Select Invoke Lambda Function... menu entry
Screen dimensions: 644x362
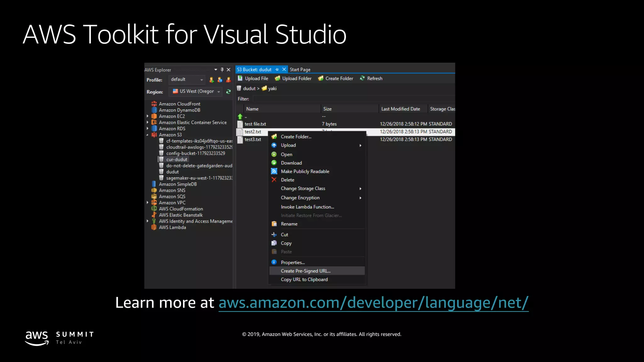point(317,207)
